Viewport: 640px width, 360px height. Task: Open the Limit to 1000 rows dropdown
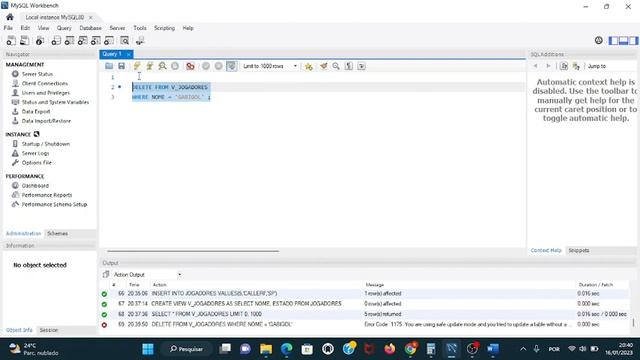tap(269, 66)
